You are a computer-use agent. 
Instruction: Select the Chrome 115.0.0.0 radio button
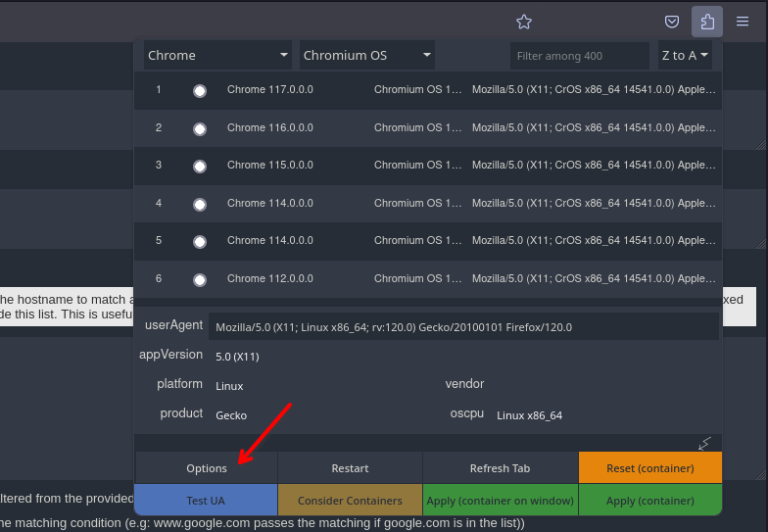[200, 167]
